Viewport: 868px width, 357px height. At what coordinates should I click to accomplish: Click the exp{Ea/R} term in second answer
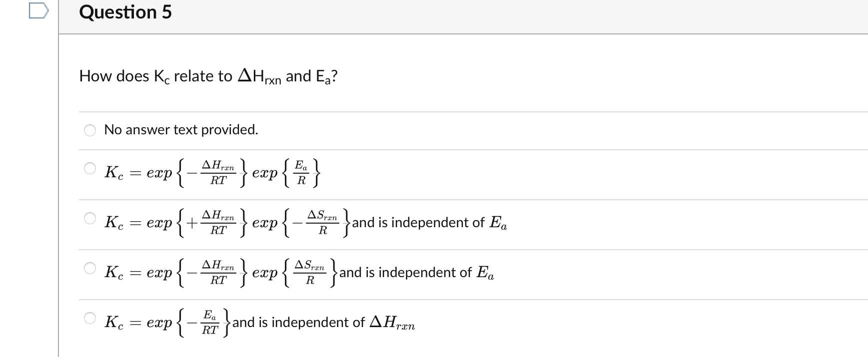tap(286, 173)
